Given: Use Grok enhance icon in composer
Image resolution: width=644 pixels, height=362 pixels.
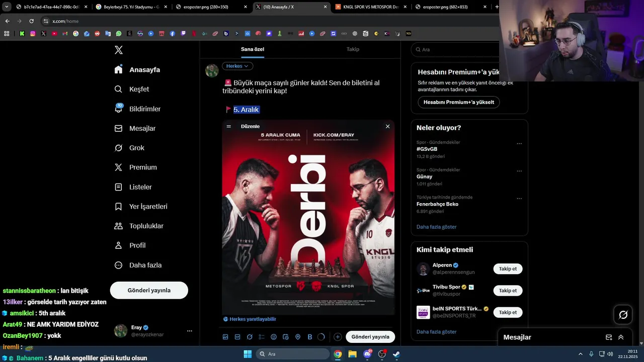Looking at the screenshot, I should pyautogui.click(x=250, y=337).
